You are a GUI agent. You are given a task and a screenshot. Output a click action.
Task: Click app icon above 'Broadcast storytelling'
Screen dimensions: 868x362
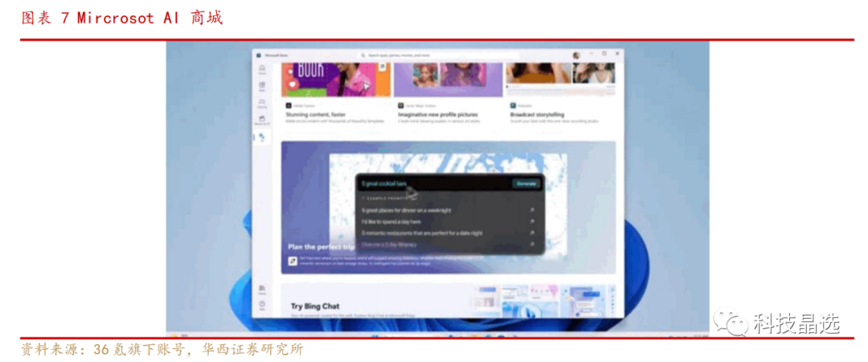tap(513, 105)
